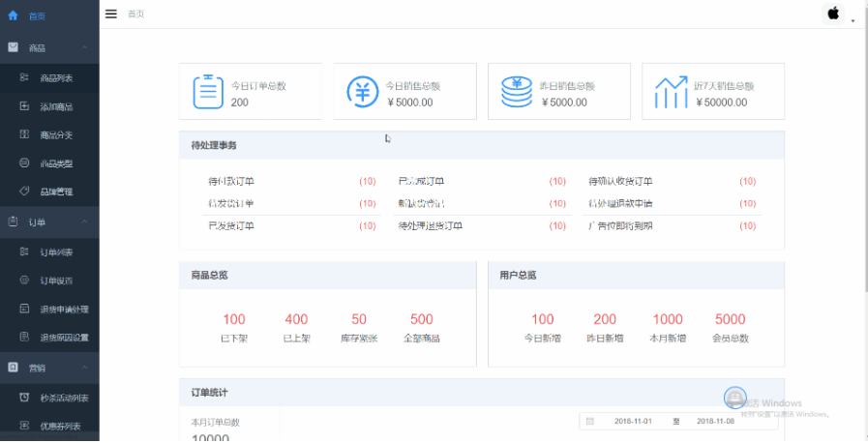Click the home icon in sidebar
This screenshot has width=868, height=443.
(13, 15)
